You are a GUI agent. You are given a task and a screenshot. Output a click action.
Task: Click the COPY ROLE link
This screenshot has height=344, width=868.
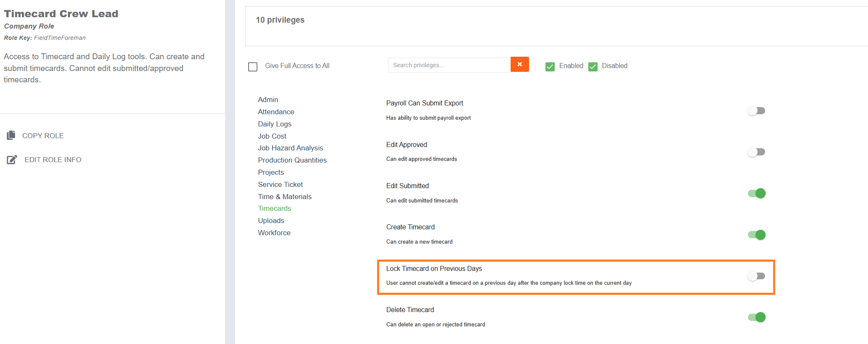point(43,136)
